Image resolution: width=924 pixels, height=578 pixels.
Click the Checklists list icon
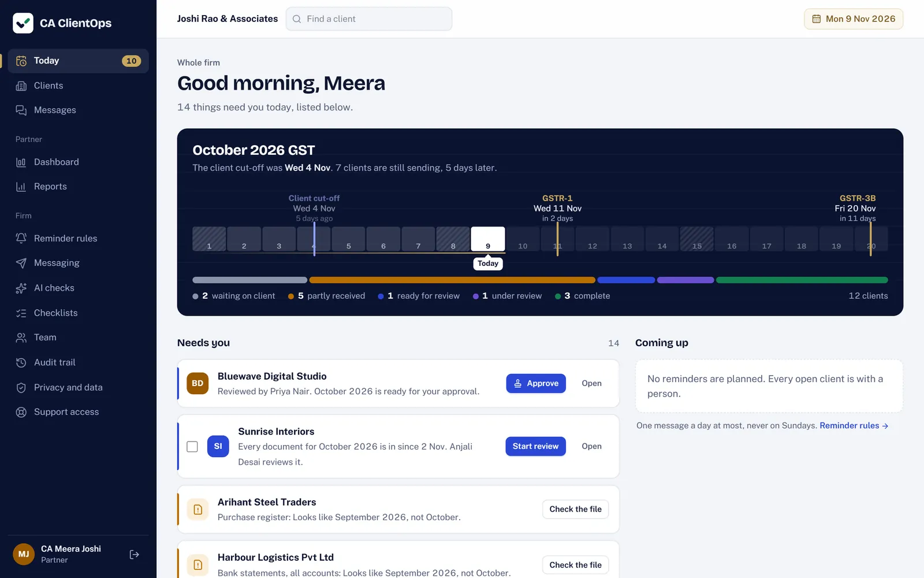tap(21, 313)
